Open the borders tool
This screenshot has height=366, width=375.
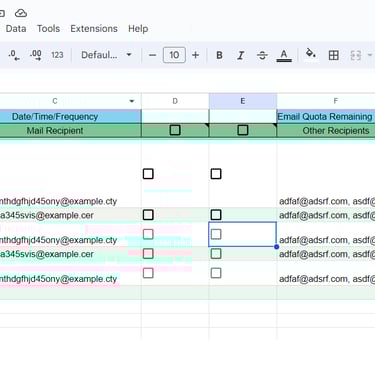(x=334, y=55)
